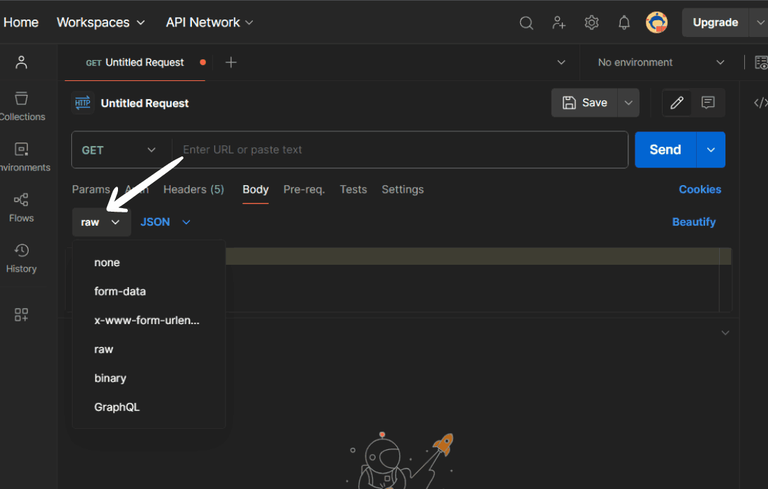Click the raw body type dropdown

click(101, 222)
